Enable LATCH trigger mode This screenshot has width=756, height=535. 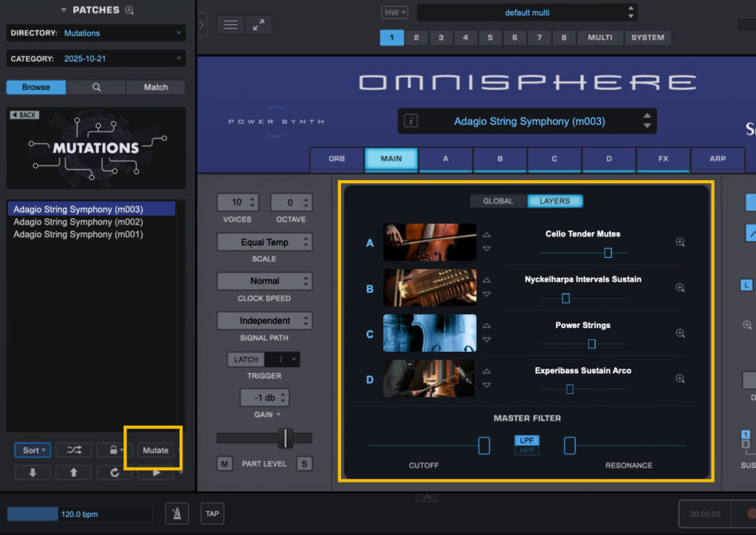[x=244, y=359]
